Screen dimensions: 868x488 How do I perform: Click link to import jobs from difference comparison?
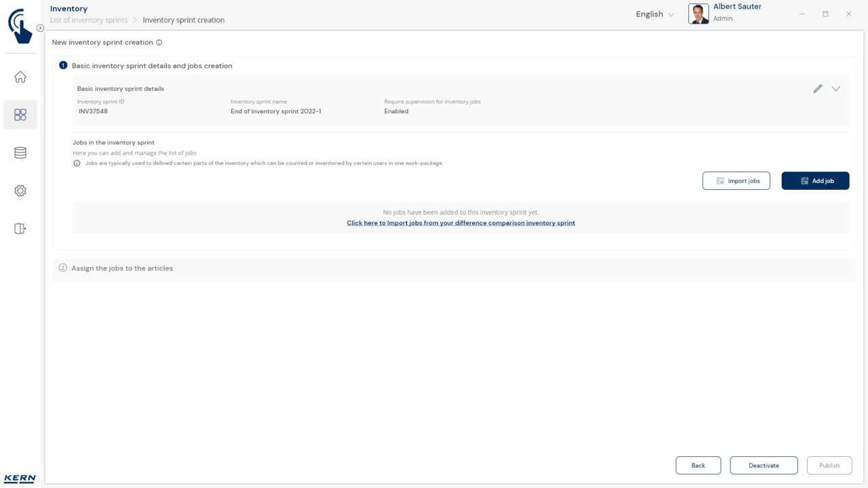(460, 223)
